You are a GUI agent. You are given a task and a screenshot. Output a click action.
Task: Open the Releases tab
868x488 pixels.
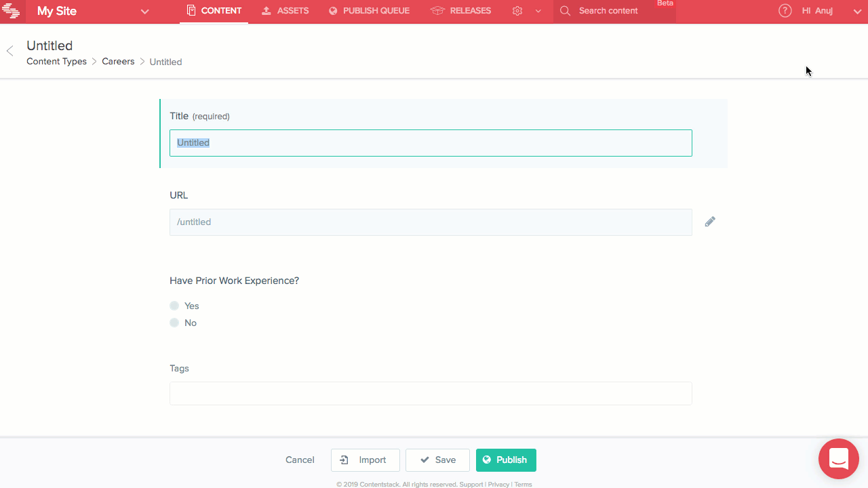[460, 11]
